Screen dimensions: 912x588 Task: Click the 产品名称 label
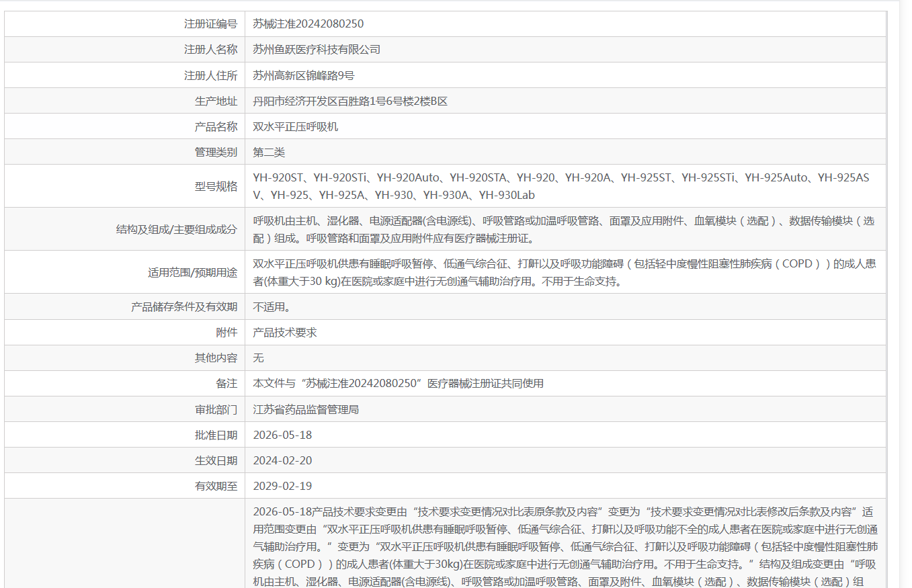point(216,126)
